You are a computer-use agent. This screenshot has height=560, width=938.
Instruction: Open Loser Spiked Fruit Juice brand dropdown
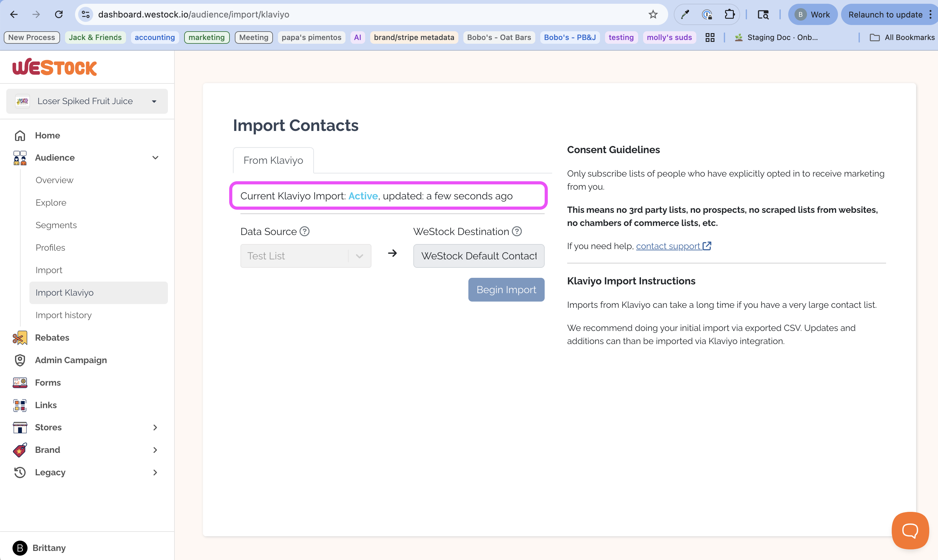(x=87, y=101)
